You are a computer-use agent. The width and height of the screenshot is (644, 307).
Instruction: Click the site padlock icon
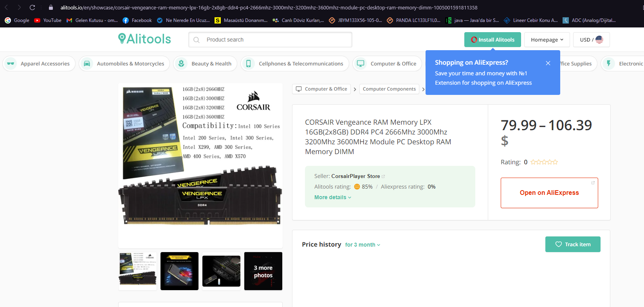tap(51, 7)
